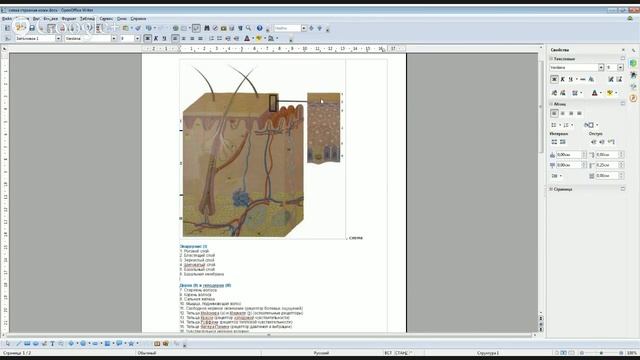Open Verdana font name dropdown in toolbar
Image resolution: width=640 pixels, height=360 pixels.
click(x=114, y=38)
